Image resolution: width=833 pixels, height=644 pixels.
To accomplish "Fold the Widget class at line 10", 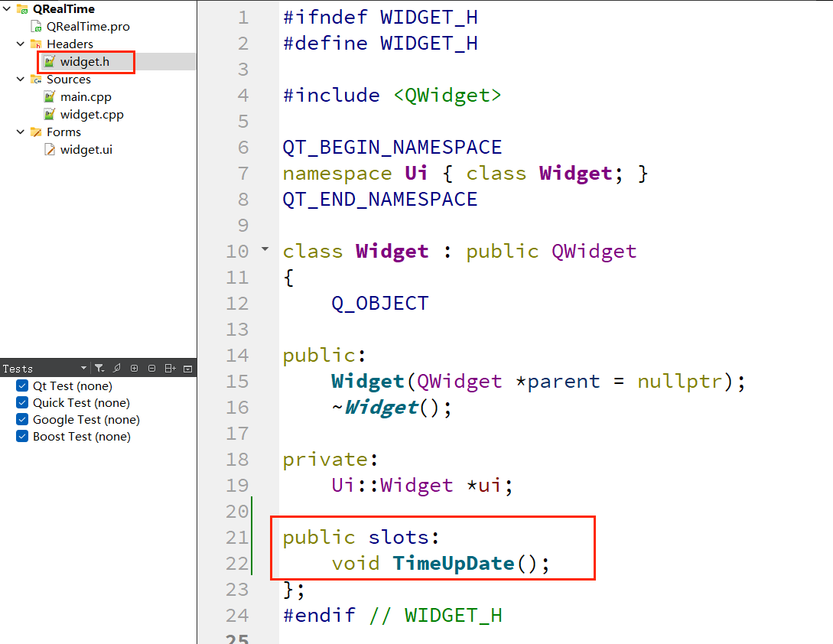I will [265, 249].
